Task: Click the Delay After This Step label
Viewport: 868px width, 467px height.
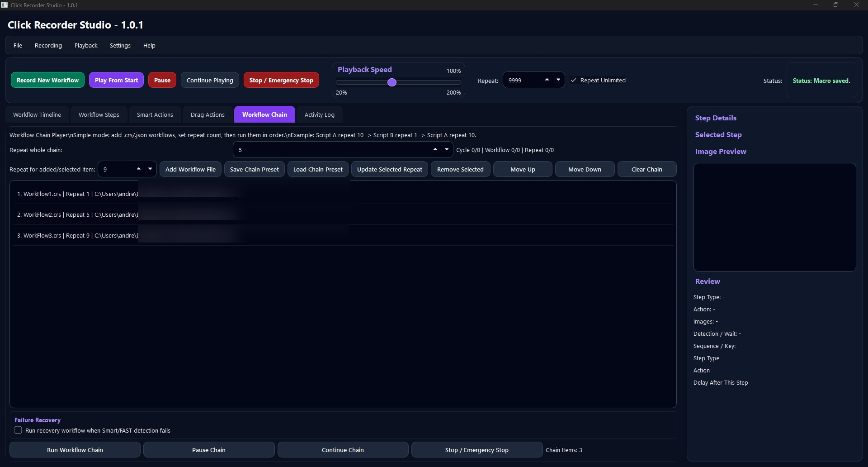Action: point(721,382)
